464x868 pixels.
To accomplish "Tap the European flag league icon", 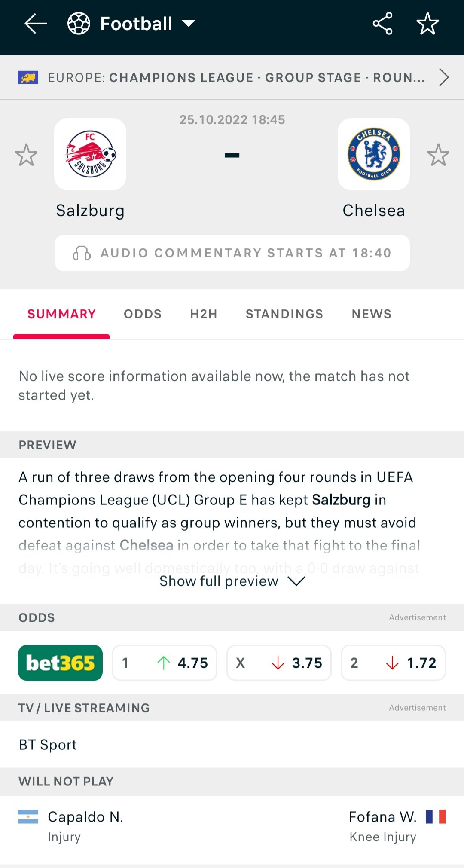I will [x=28, y=78].
